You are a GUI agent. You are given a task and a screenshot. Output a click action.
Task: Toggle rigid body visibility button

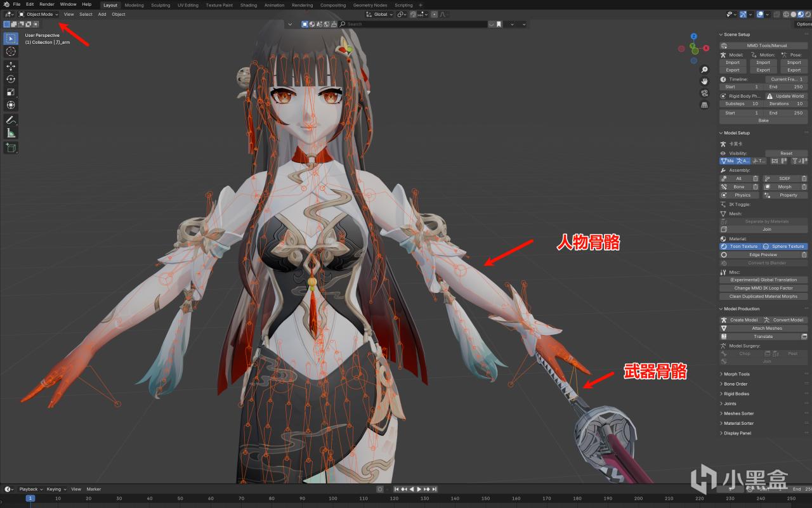[x=775, y=161]
